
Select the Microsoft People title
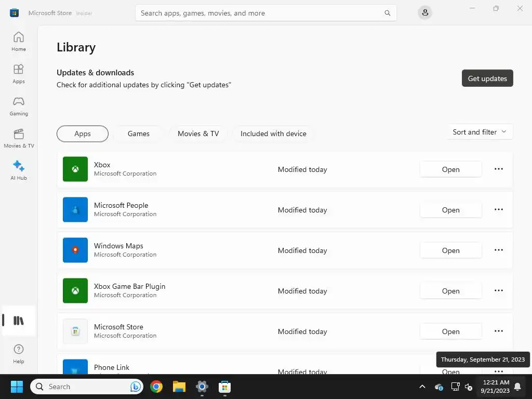click(121, 205)
